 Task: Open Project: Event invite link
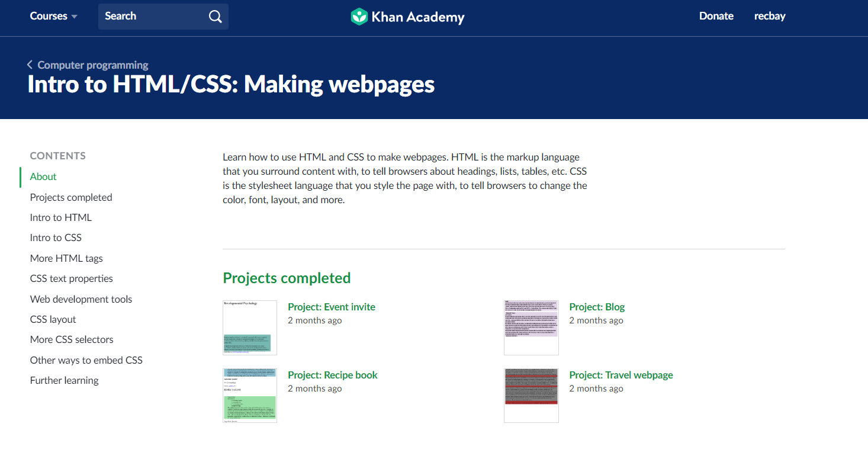tap(332, 307)
